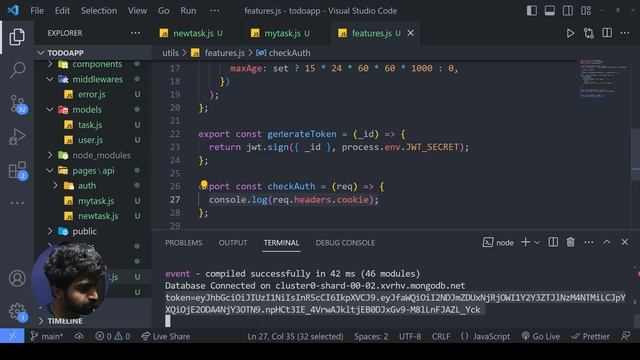The width and height of the screenshot is (640, 360).
Task: Start Live Share from status bar
Action: 166,336
